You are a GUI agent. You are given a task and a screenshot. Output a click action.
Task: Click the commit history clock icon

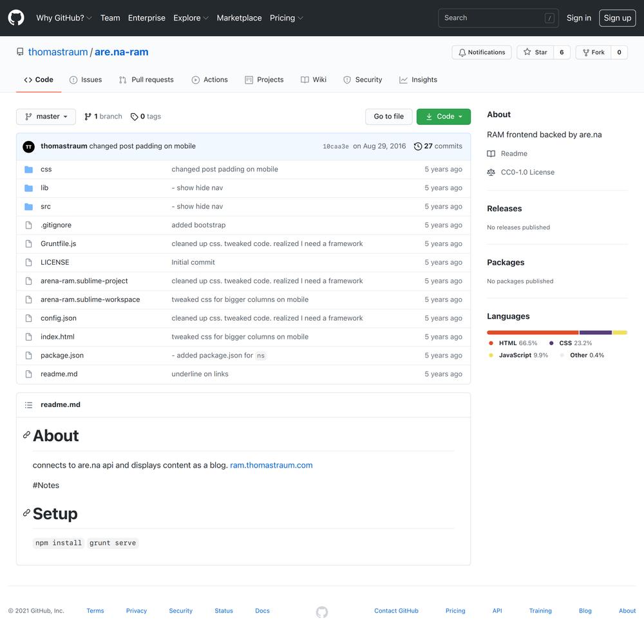[418, 146]
